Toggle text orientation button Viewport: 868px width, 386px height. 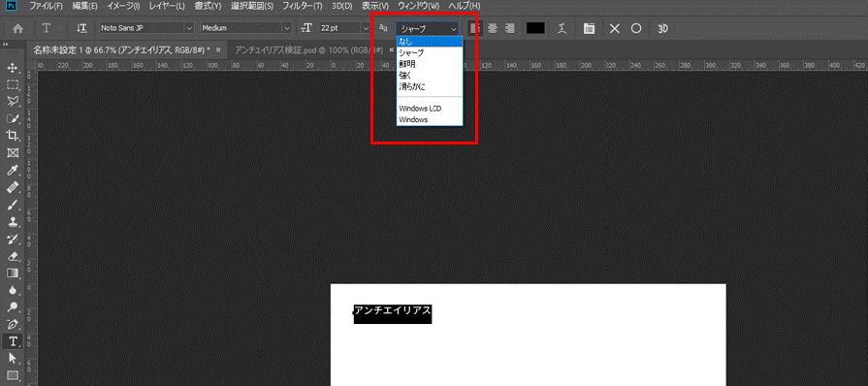click(x=81, y=28)
